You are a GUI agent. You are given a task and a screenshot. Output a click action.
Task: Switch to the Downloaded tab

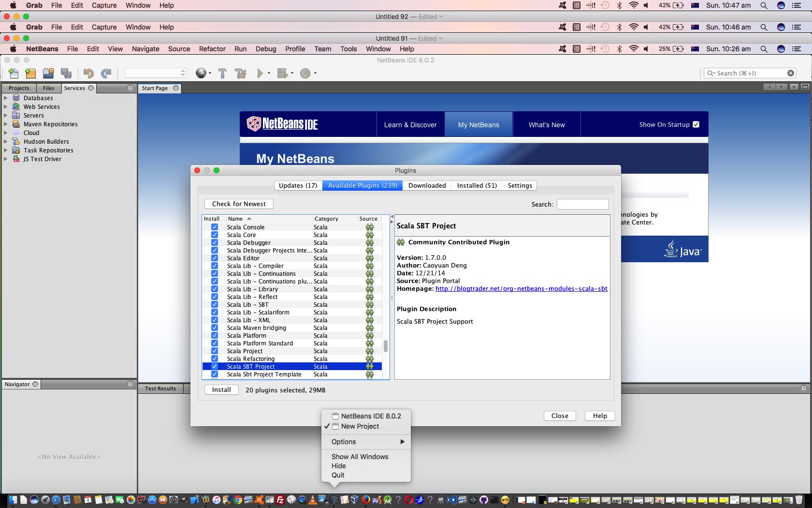click(427, 185)
